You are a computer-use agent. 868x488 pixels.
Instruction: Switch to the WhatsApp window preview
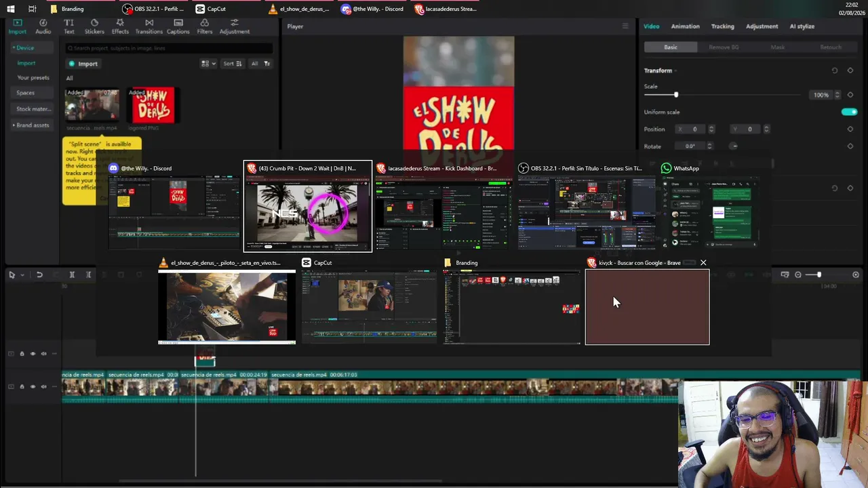(709, 206)
